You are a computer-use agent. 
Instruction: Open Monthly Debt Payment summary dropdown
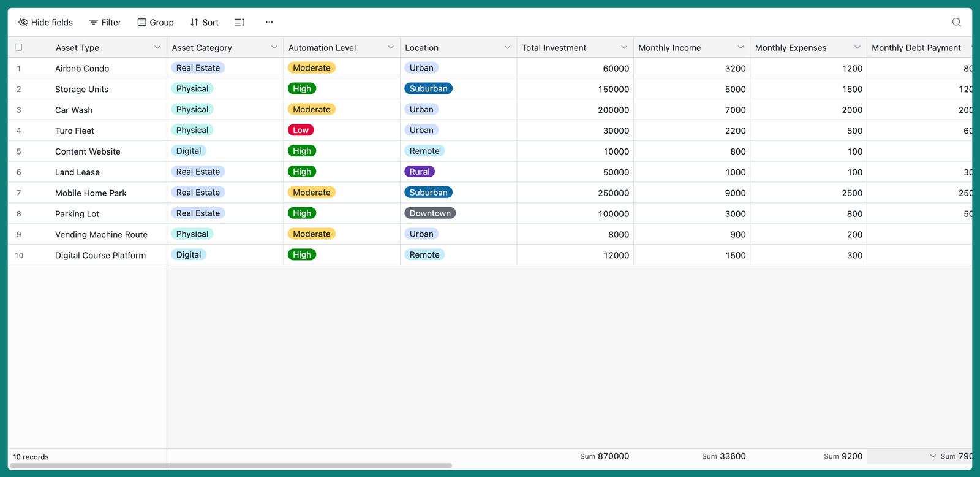(933, 456)
